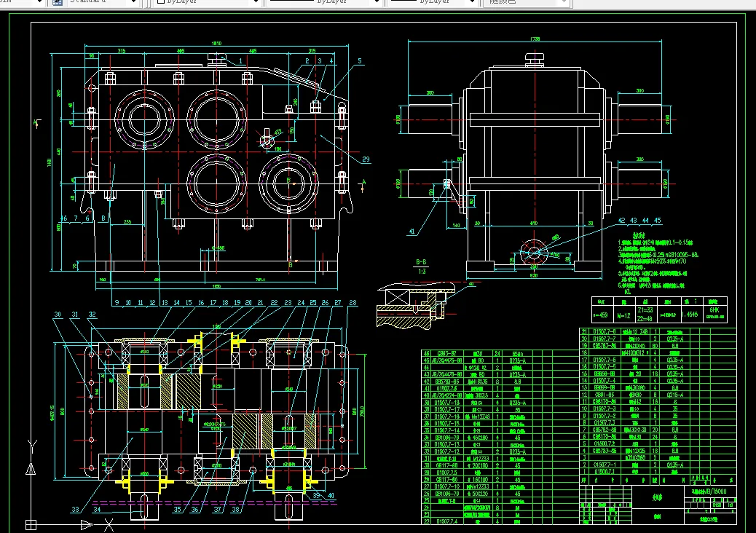Select the B-B section label
756x533 pixels.
point(421,262)
